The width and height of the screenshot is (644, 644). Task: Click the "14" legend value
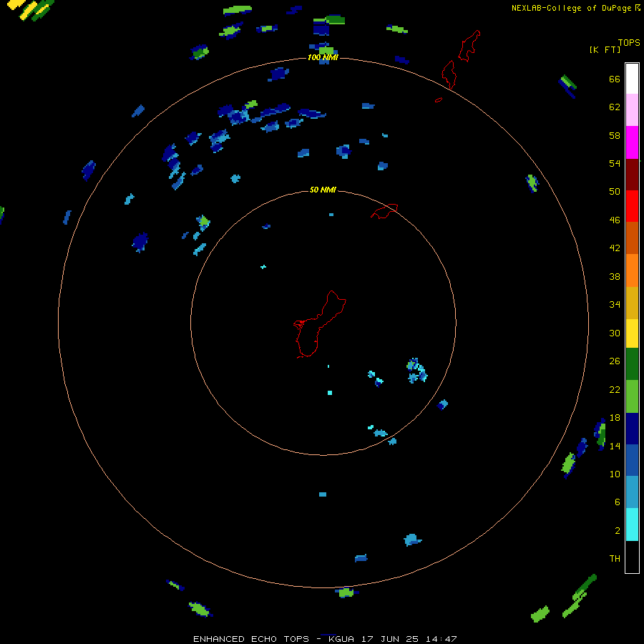pos(615,446)
